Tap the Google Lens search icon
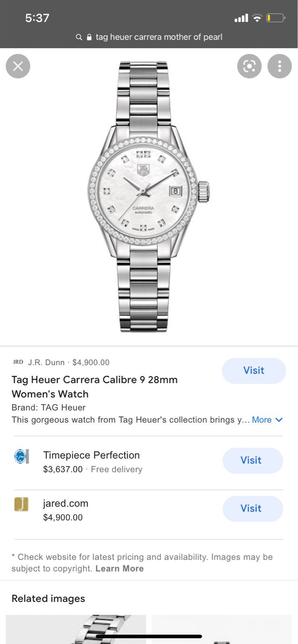The height and width of the screenshot is (644, 298). coord(249,66)
